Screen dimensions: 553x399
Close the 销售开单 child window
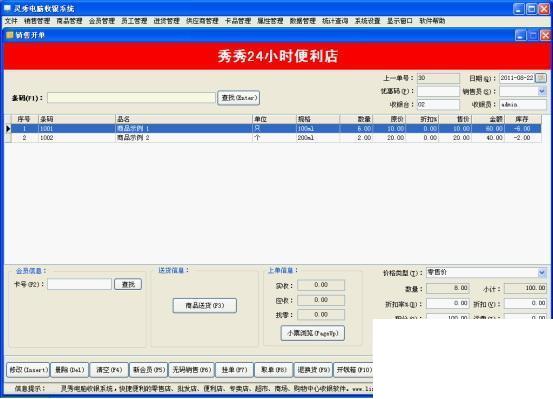[x=545, y=35]
